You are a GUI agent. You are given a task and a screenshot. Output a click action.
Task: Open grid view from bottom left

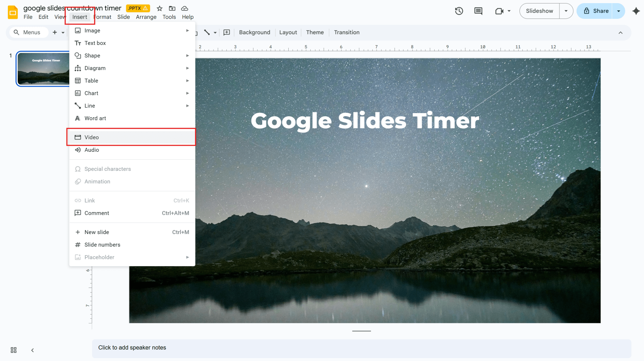tap(13, 350)
